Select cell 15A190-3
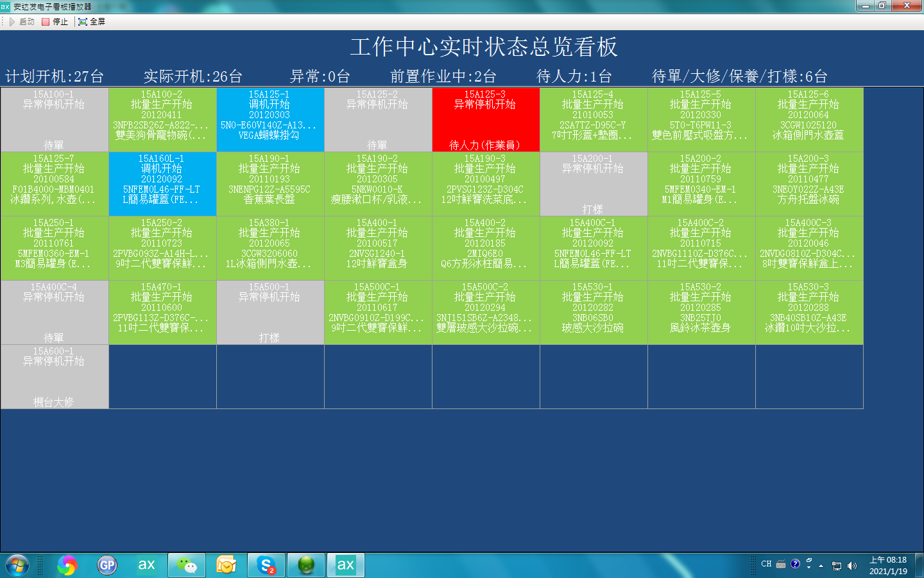Image resolution: width=924 pixels, height=578 pixels. 486,184
